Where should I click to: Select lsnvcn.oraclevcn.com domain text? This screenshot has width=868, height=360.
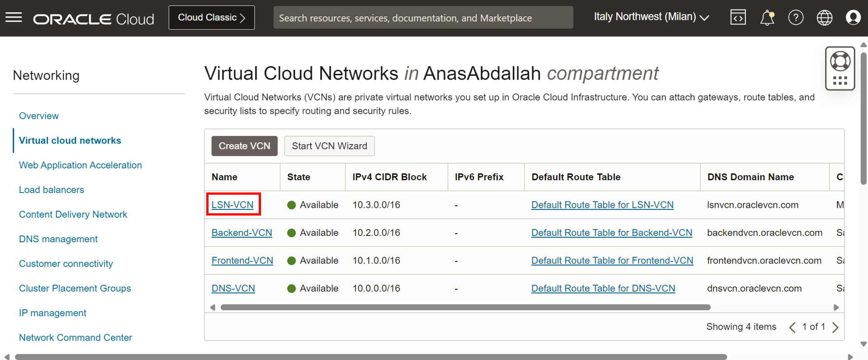tap(753, 205)
